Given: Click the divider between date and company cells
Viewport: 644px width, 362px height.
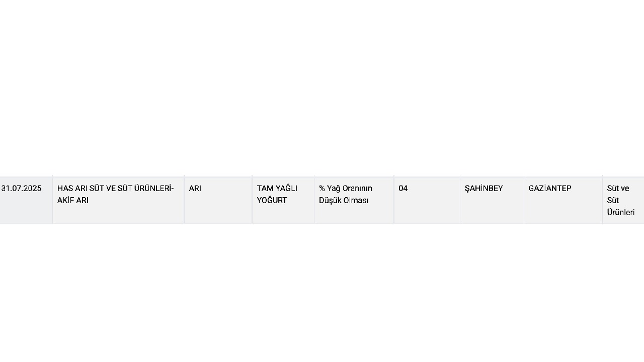Looking at the screenshot, I should (52, 200).
